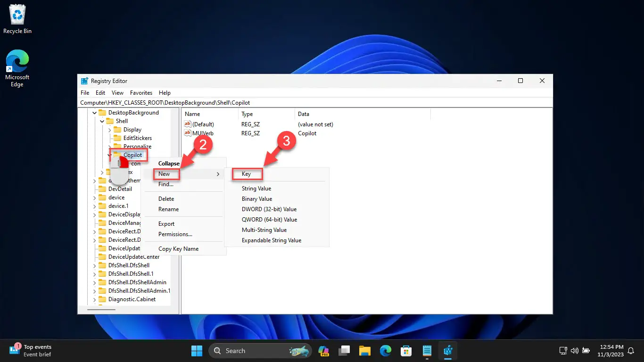644x362 pixels.
Task: Click the Registry Editor taskbar icon
Action: point(448,351)
